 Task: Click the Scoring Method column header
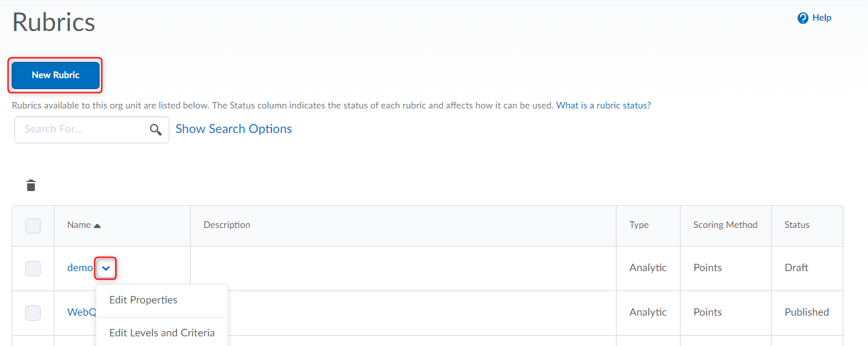[725, 225]
